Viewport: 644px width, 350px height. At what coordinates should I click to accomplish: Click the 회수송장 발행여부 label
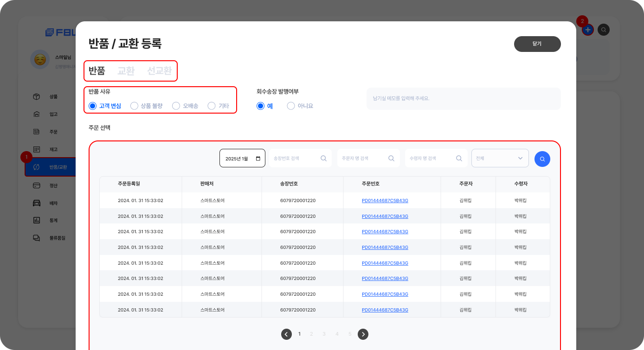click(277, 91)
